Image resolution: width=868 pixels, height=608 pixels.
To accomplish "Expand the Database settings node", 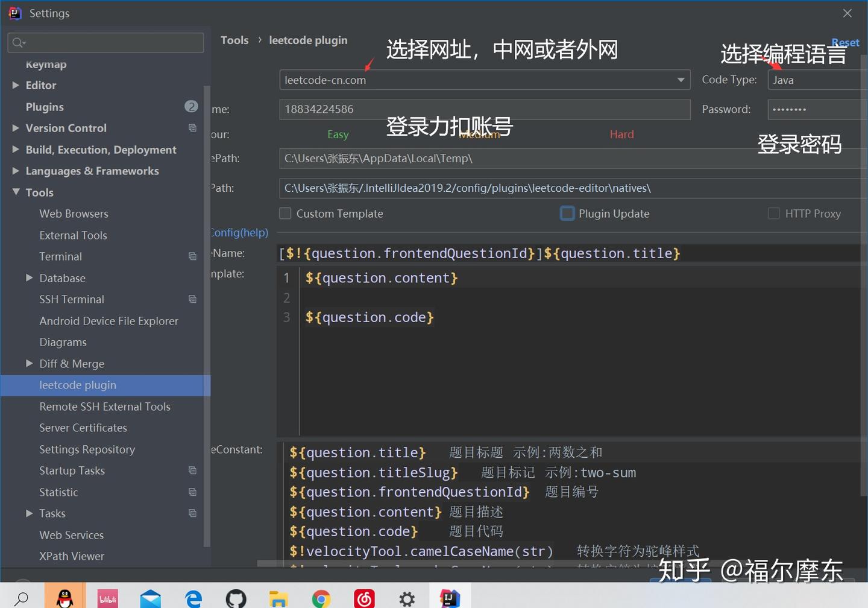I will click(30, 277).
